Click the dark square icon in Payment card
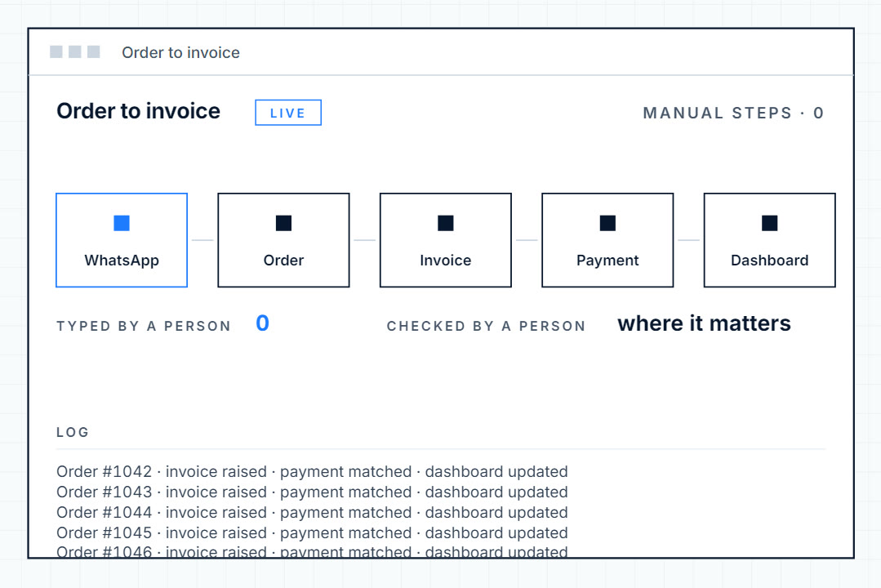The width and height of the screenshot is (881, 588). point(607,223)
